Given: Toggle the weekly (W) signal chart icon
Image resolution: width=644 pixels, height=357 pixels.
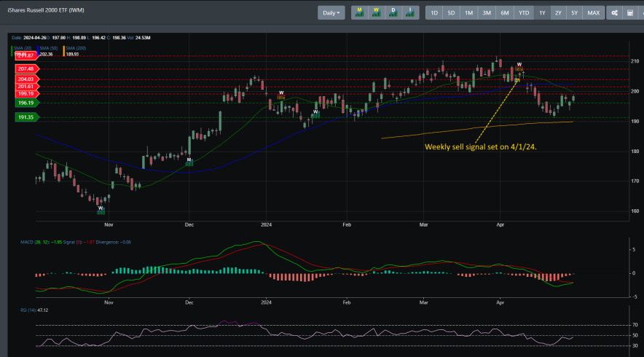Looking at the screenshot, I should pyautogui.click(x=376, y=12).
